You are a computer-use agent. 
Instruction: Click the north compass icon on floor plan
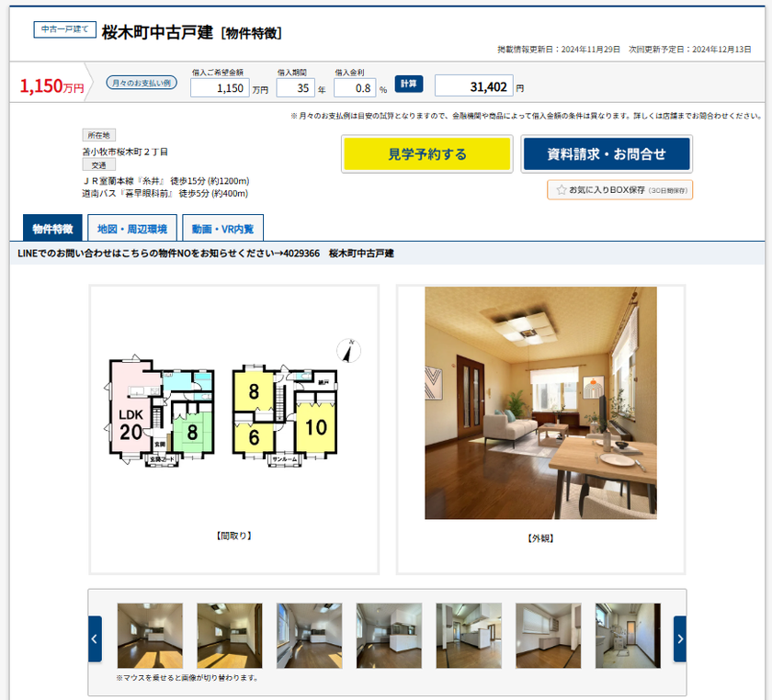point(348,351)
